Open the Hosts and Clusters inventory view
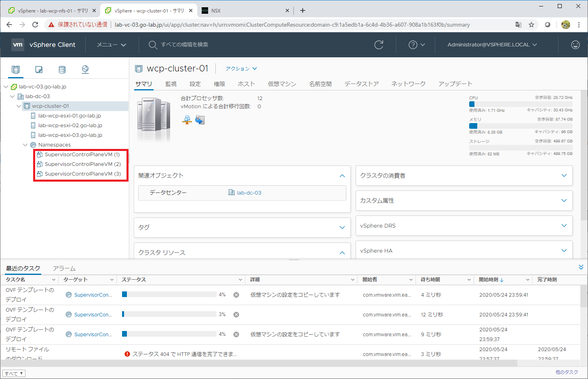 click(16, 69)
